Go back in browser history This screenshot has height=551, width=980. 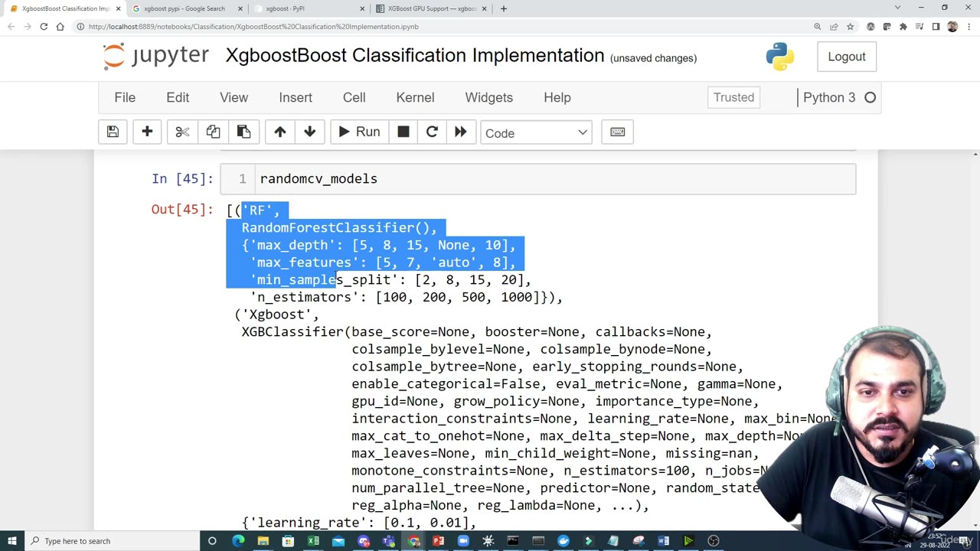click(x=11, y=27)
